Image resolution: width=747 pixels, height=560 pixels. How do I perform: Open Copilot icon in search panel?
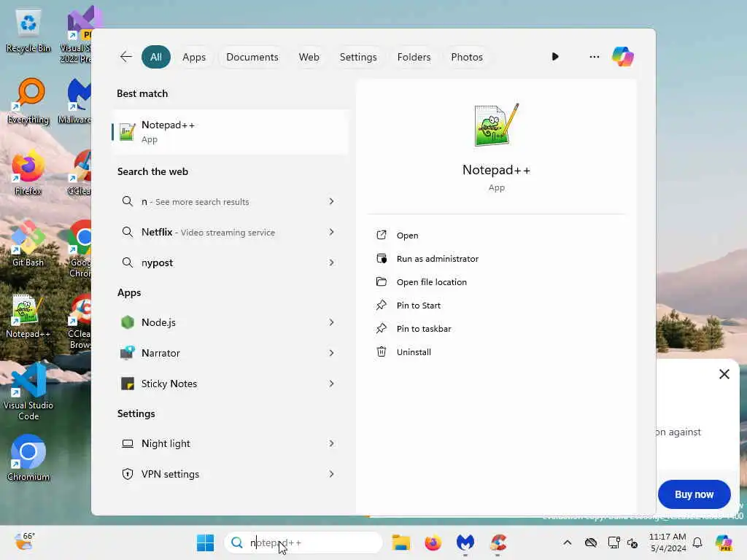pyautogui.click(x=623, y=57)
